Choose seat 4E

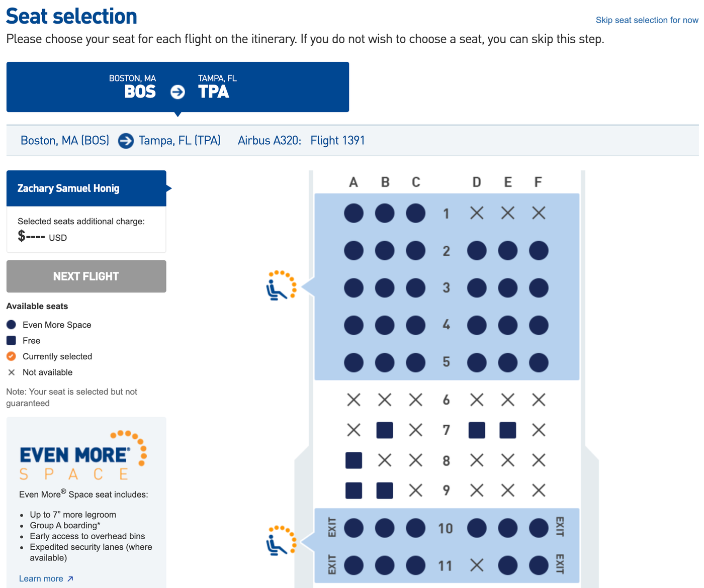pyautogui.click(x=507, y=325)
